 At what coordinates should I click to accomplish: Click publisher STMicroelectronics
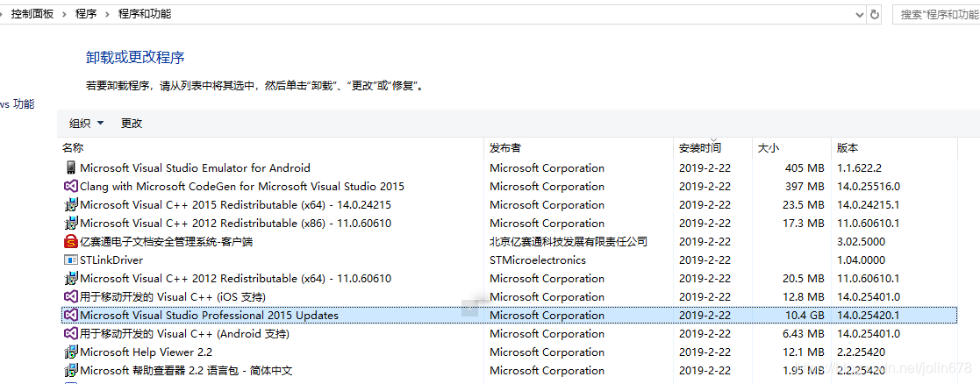(x=538, y=260)
